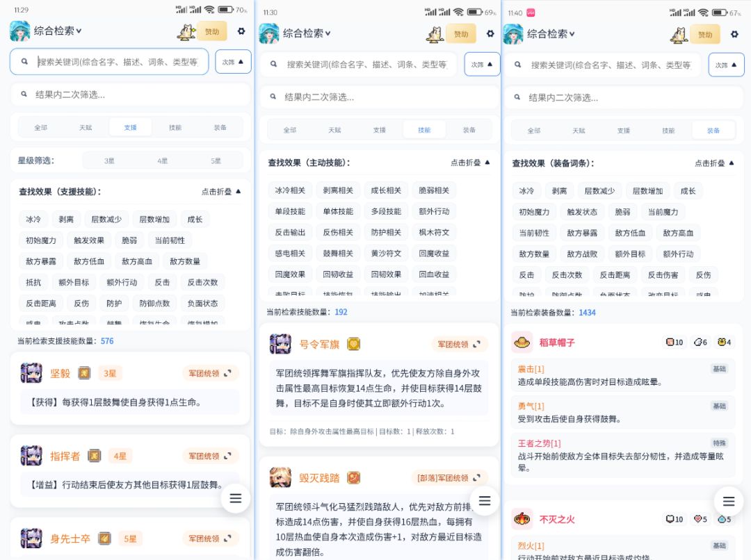Open the 次饰 selector in the 11:40 screen
This screenshot has height=560, width=751.
click(726, 65)
